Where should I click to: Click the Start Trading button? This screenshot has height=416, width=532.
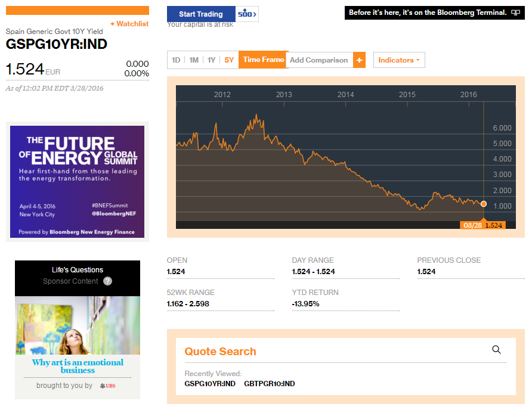[201, 14]
